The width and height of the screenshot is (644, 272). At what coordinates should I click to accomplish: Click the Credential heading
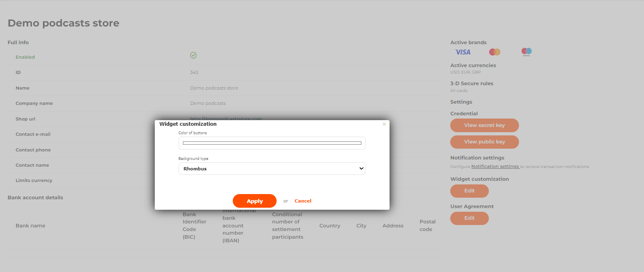pos(464,114)
